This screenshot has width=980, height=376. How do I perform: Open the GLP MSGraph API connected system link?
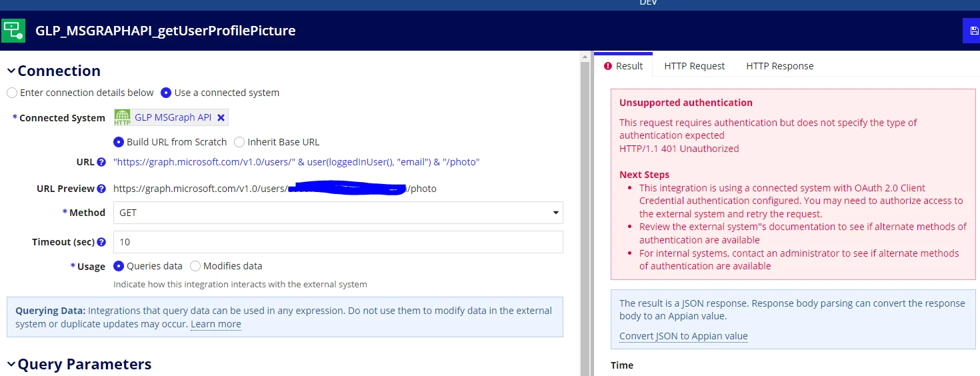(x=173, y=117)
